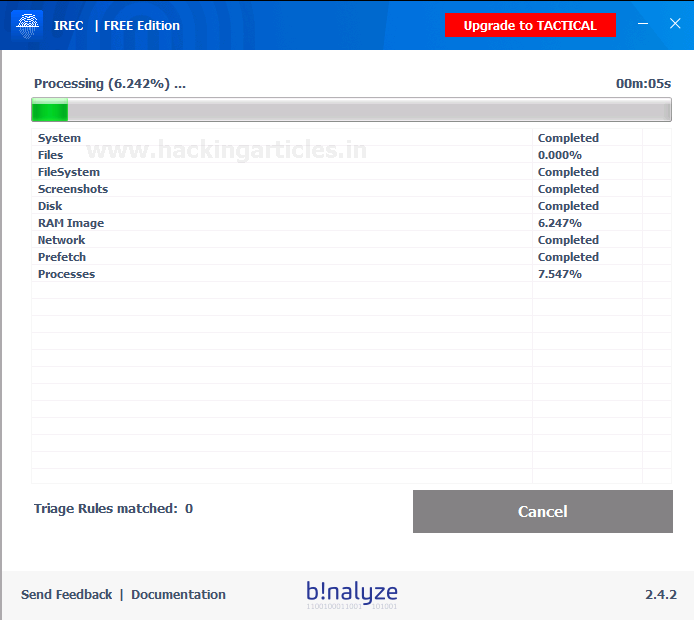The image size is (694, 620).
Task: Click the Completed status for Prefetch
Action: (568, 257)
